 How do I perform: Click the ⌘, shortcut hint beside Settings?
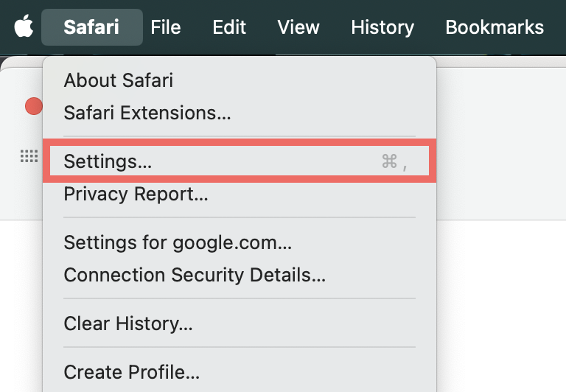[394, 162]
